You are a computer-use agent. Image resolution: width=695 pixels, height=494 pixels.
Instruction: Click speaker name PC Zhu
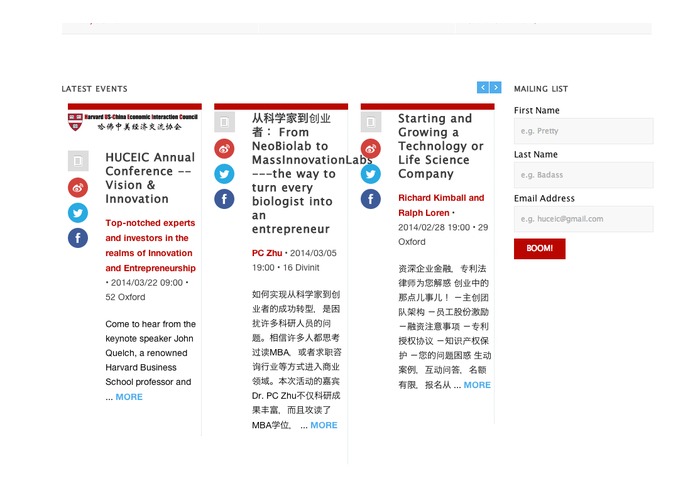267,253
